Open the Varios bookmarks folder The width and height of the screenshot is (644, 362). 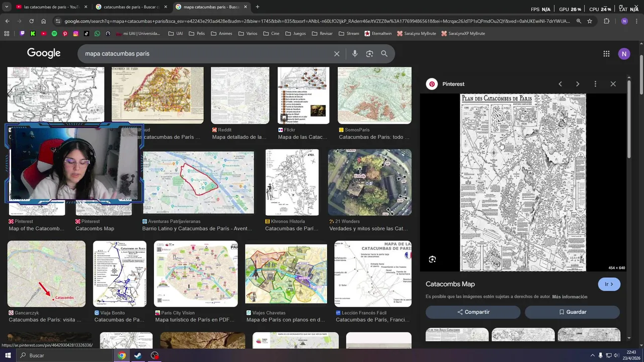pyautogui.click(x=248, y=34)
